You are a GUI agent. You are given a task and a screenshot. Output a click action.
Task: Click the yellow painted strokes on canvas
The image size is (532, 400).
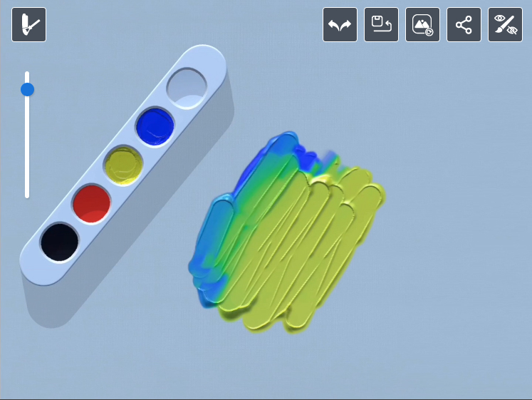(x=298, y=245)
